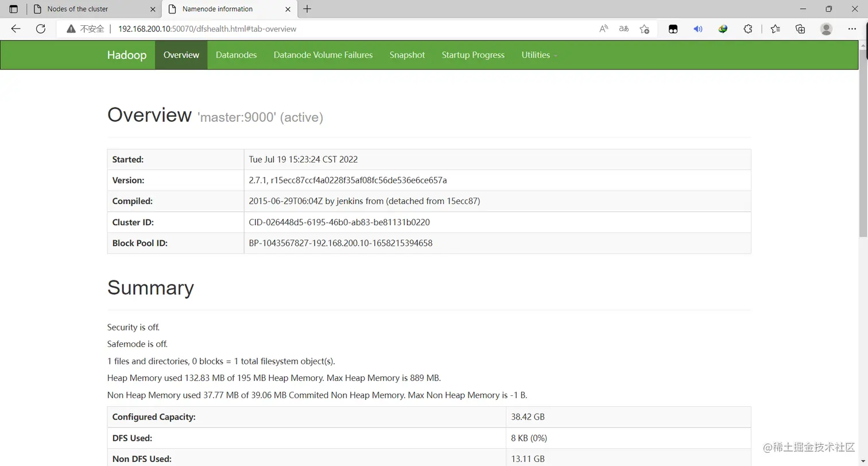View the Startup Progress tab
868x466 pixels.
pyautogui.click(x=473, y=55)
